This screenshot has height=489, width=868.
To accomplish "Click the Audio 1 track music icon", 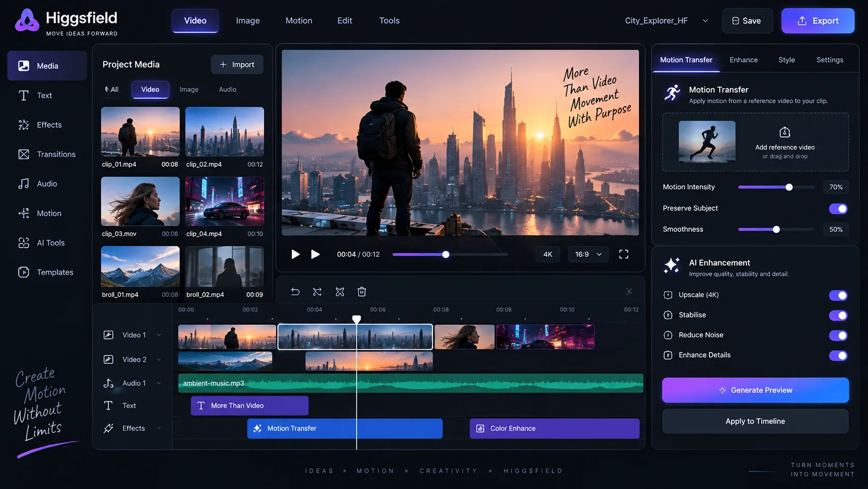I will [x=108, y=383].
